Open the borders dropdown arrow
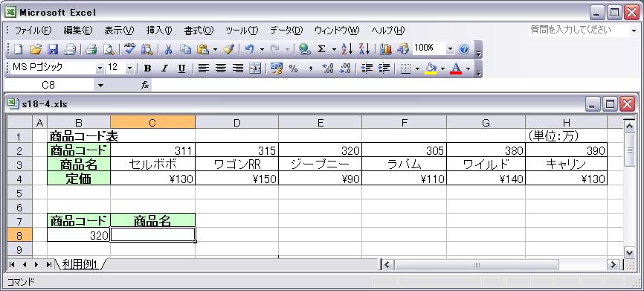This screenshot has height=291, width=644. click(417, 68)
